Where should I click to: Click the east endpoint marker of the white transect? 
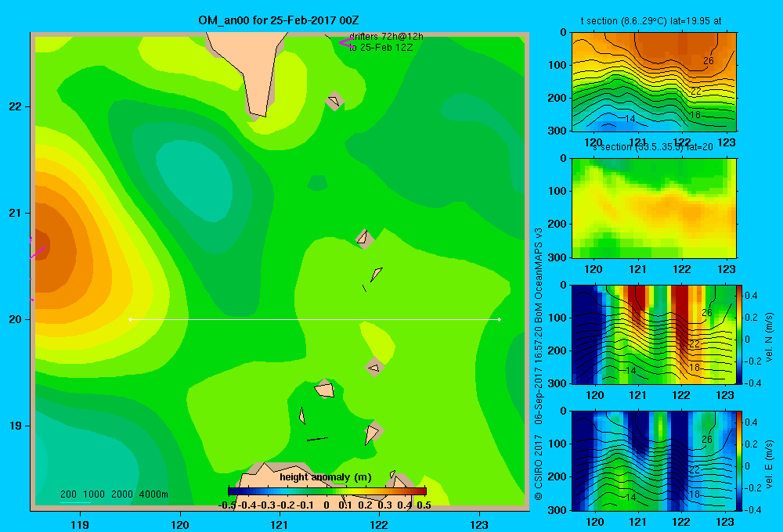[500, 319]
